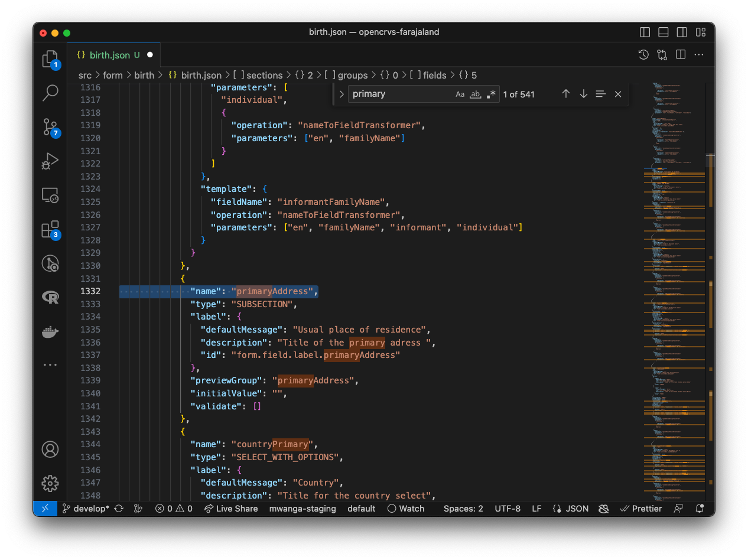748x560 pixels.
Task: Click Live Share in status bar
Action: [231, 509]
